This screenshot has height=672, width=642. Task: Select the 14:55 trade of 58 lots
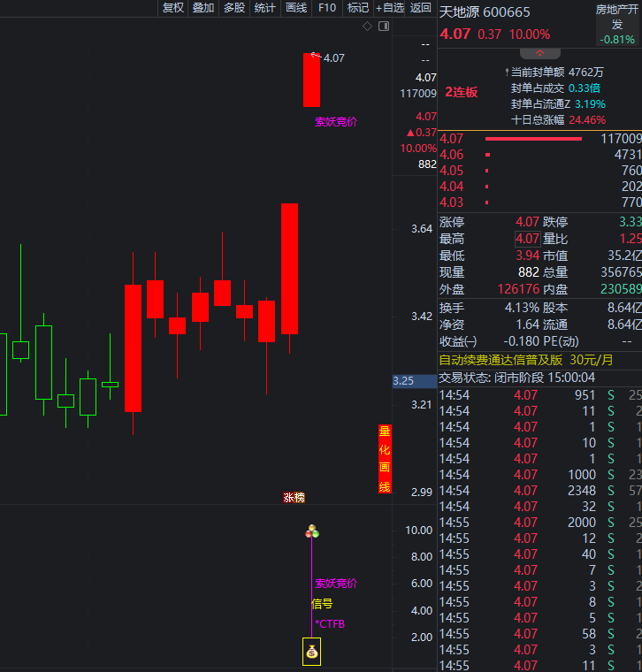tap(540, 633)
